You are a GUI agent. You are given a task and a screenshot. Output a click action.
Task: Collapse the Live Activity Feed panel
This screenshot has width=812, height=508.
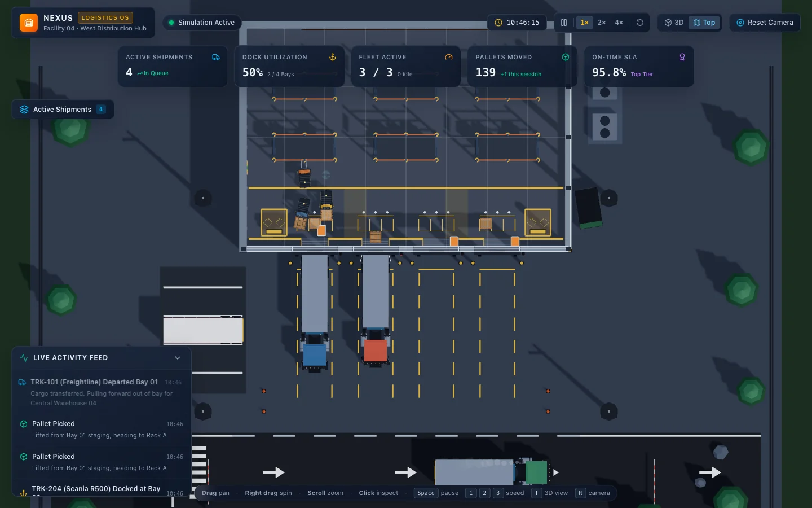[178, 358]
